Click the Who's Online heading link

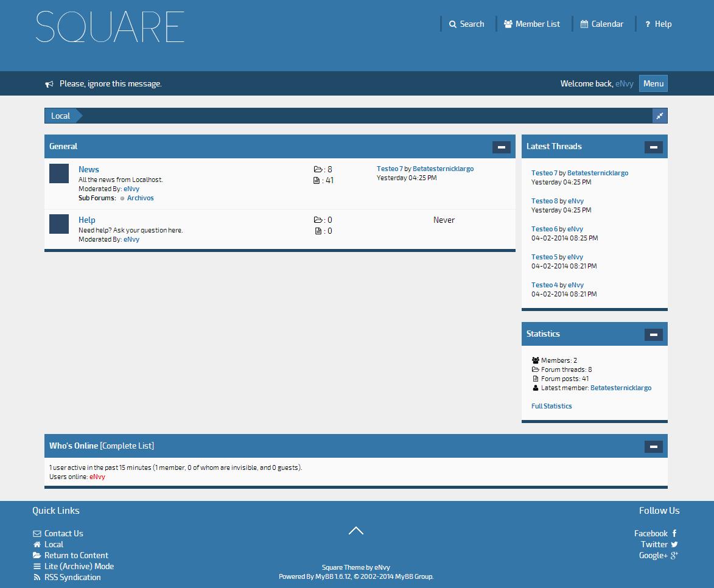[x=74, y=446]
